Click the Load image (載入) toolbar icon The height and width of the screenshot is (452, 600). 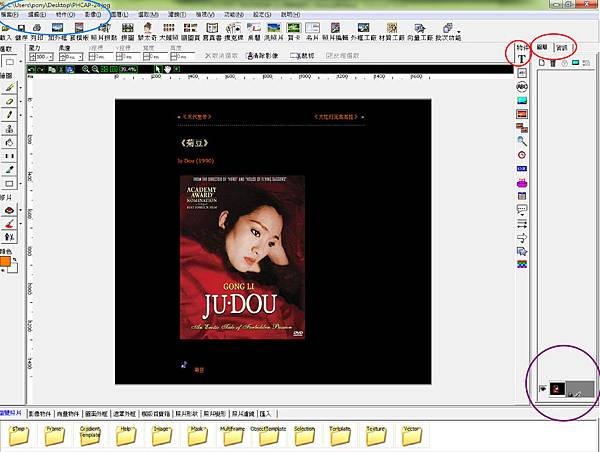7,31
